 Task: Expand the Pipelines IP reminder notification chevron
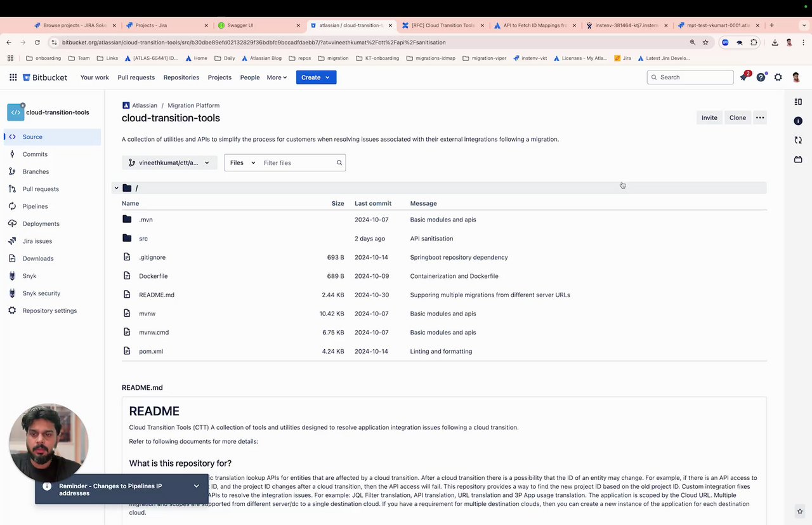196,486
